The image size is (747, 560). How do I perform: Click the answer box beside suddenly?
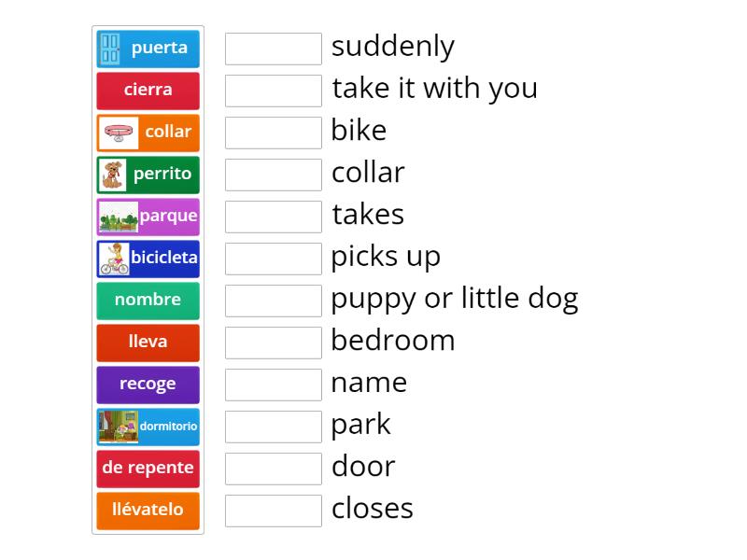coord(273,49)
